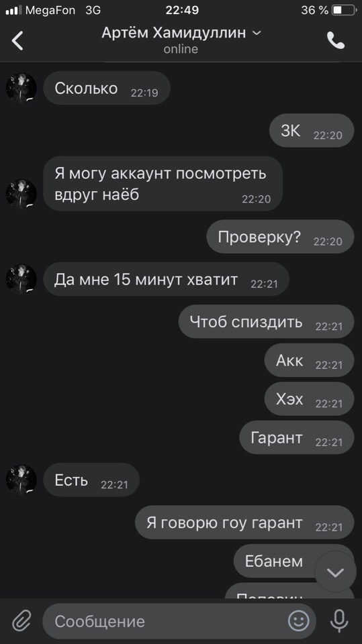Image resolution: width=362 pixels, height=644 pixels.
Task: Open attachment paperclip icon
Action: tap(21, 620)
